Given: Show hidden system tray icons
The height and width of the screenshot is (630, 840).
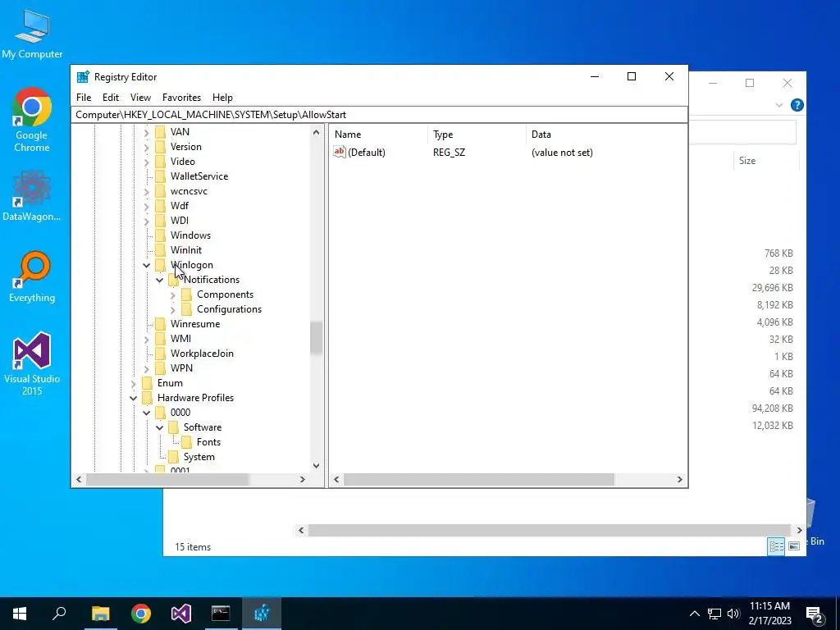Looking at the screenshot, I should point(694,614).
